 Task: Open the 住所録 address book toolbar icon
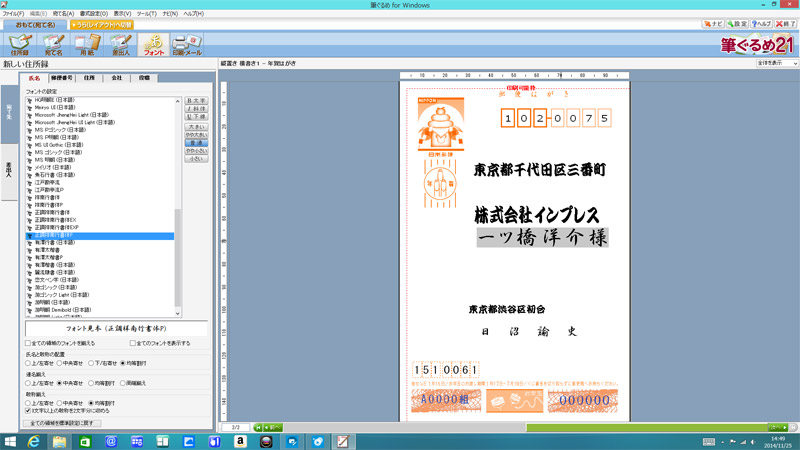20,44
